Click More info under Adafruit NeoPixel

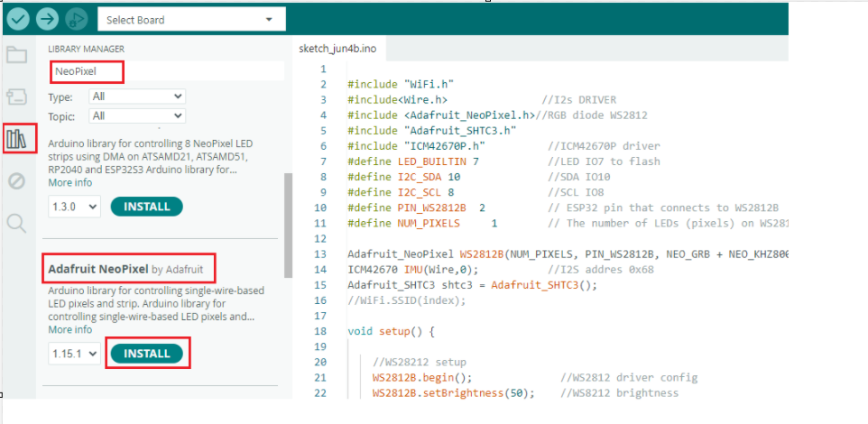[70, 330]
